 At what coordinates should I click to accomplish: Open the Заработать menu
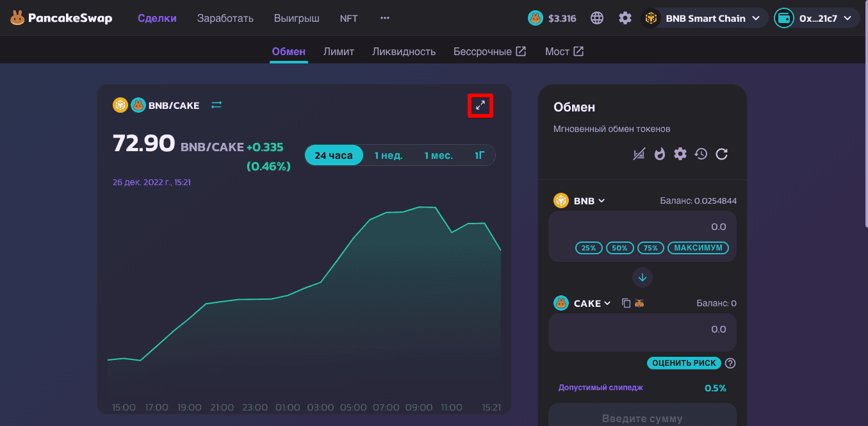[x=225, y=19]
